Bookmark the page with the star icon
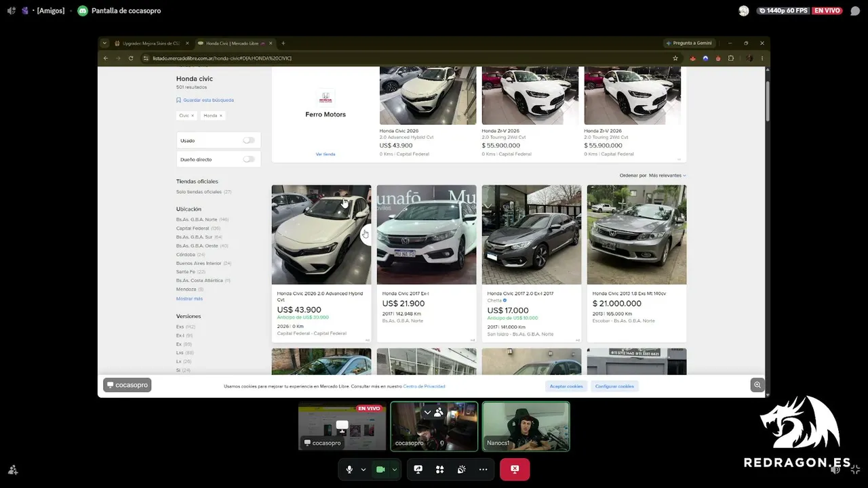The width and height of the screenshot is (868, 488). pos(675,58)
